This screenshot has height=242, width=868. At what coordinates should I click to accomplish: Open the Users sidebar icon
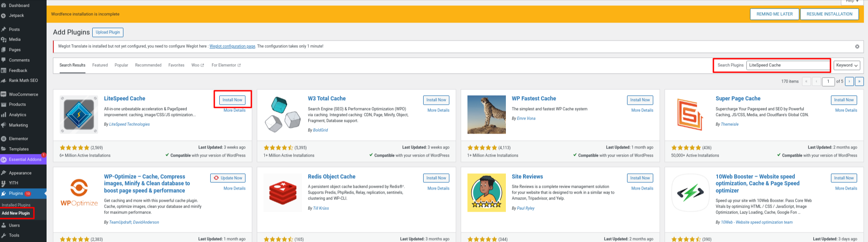[x=3, y=225]
